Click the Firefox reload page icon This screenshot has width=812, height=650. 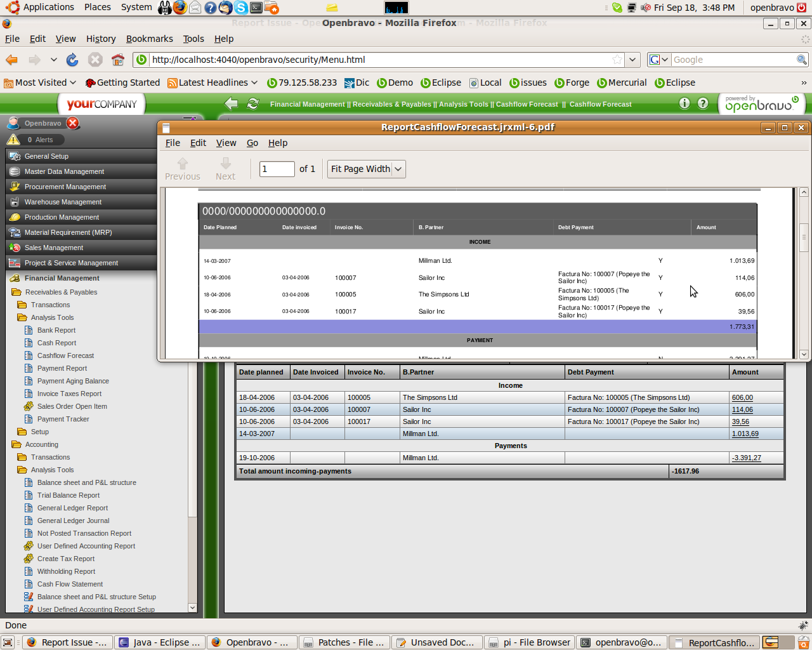pyautogui.click(x=72, y=60)
